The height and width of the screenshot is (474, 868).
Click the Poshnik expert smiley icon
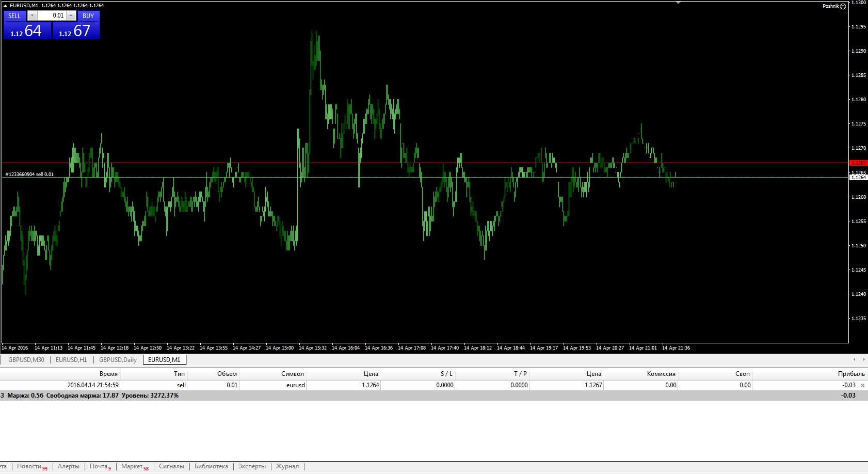coord(843,6)
